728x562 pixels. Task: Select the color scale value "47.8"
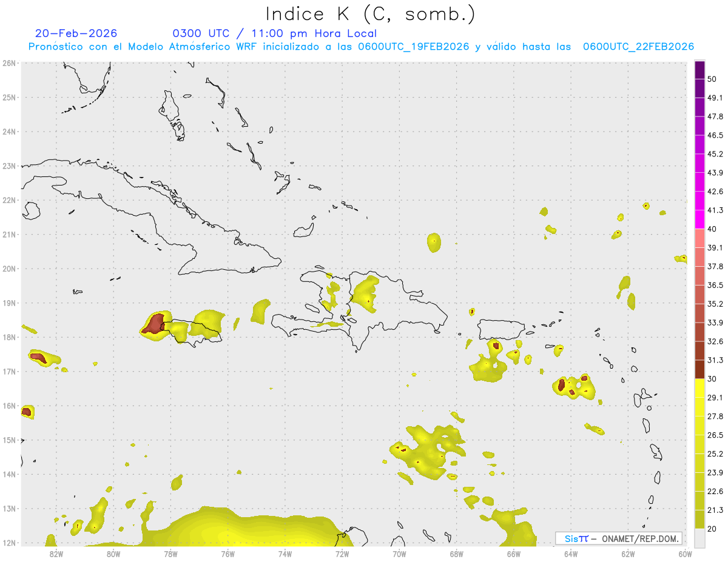(715, 116)
